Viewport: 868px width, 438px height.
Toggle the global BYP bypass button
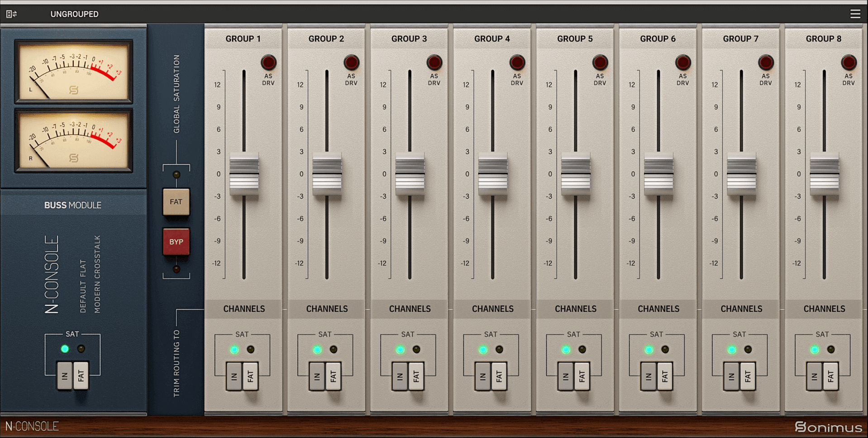click(176, 242)
